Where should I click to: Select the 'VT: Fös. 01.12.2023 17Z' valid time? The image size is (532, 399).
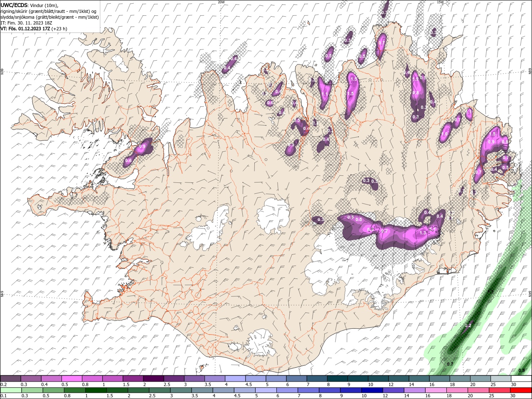tap(25, 29)
